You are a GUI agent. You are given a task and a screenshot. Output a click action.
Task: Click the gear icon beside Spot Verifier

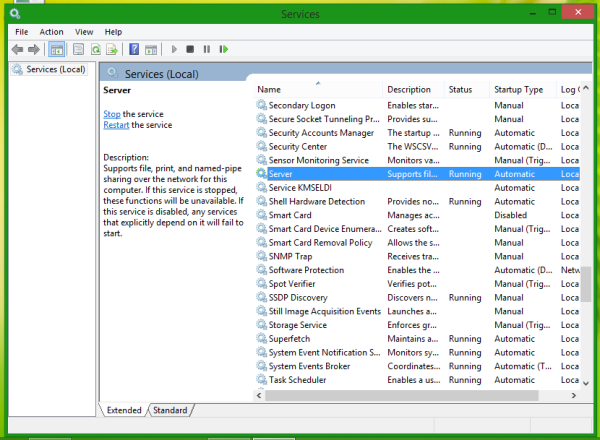pos(261,284)
